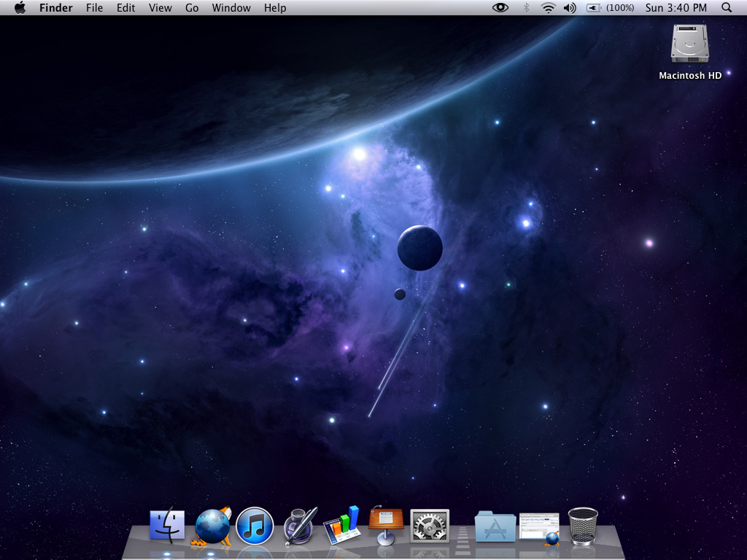Viewport: 747px width, 560px height.
Task: Open Spotlight search magnifier
Action: [727, 7]
